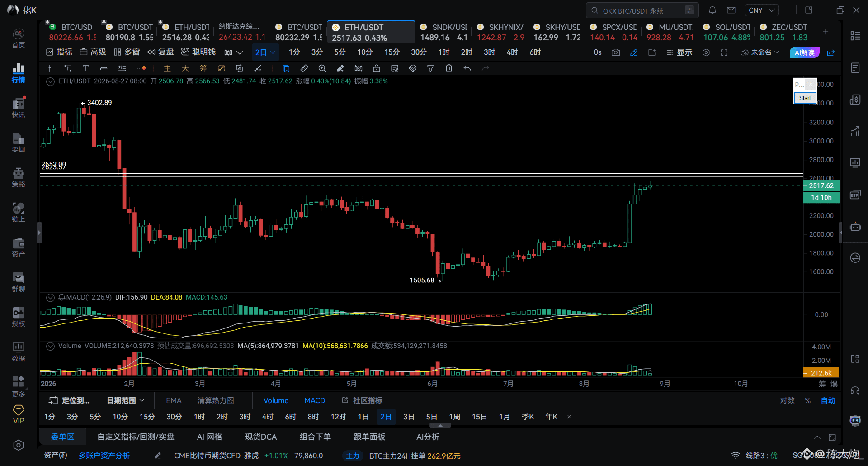Open the 数据 data sidebar icon
The height and width of the screenshot is (466, 868).
click(x=19, y=352)
